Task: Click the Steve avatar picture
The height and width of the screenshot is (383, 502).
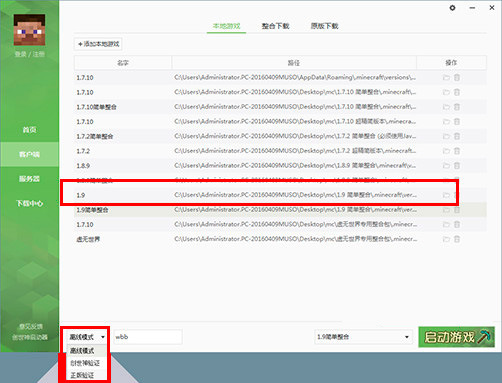Action: [x=29, y=30]
